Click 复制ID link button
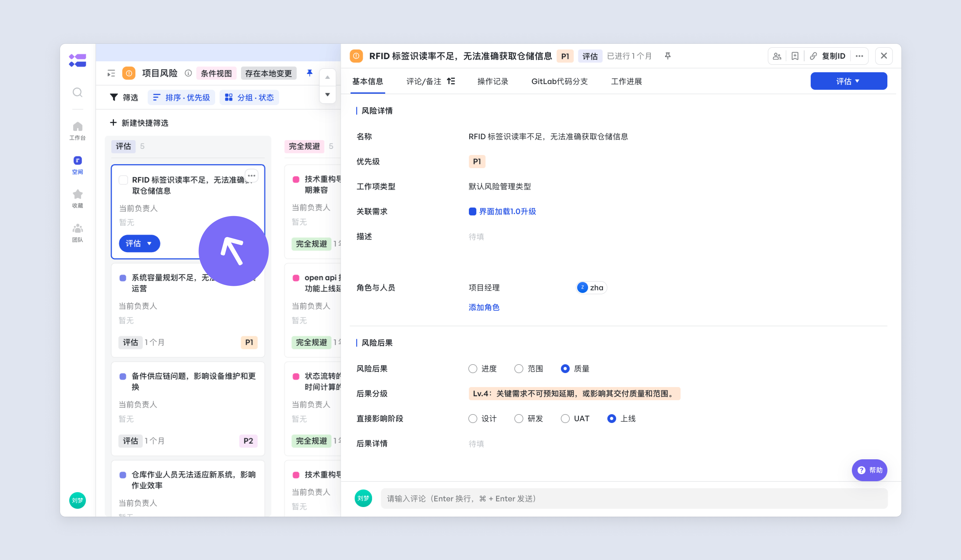This screenshot has width=961, height=560. point(828,56)
